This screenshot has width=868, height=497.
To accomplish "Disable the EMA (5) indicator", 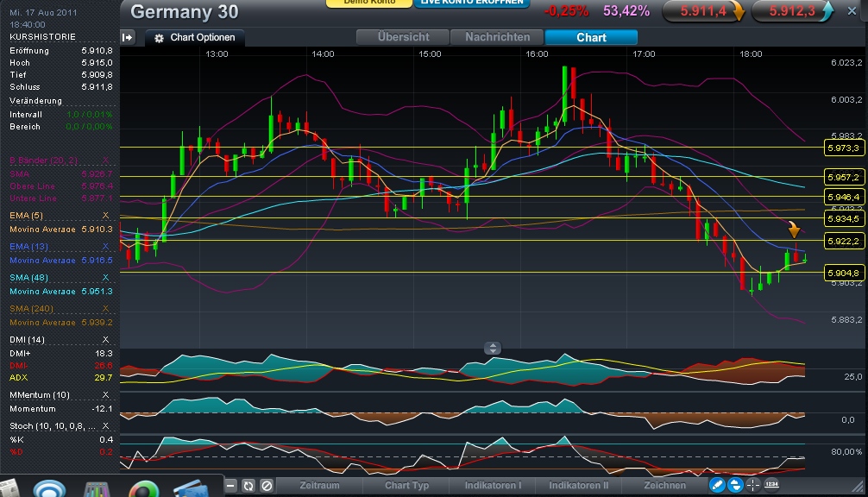I will 107,215.
